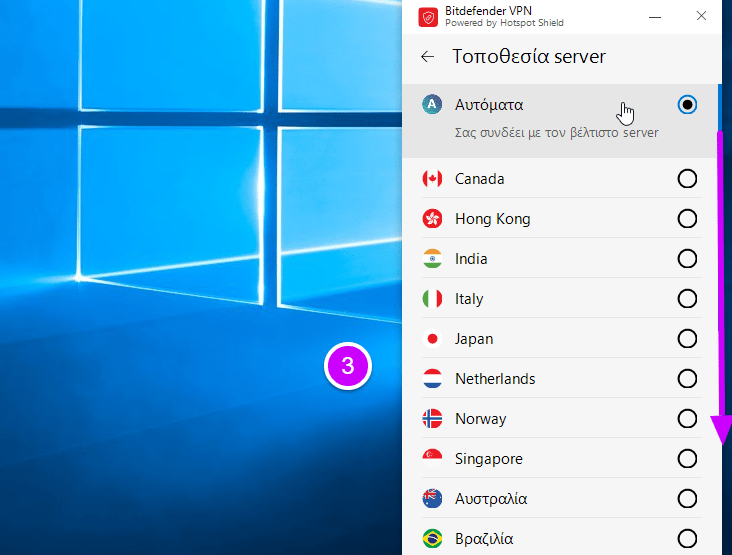Click the 'Bitdefender VPN' window title text
Screen dimensions: 732x555
pyautogui.click(x=488, y=11)
